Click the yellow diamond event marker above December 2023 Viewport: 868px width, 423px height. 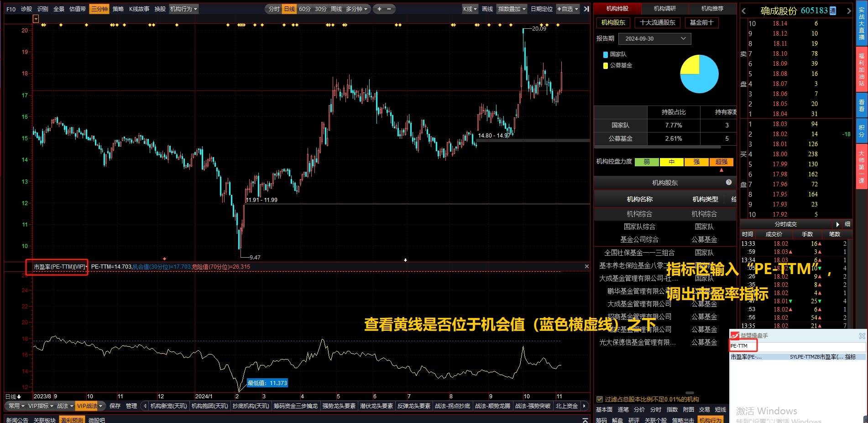tap(177, 25)
